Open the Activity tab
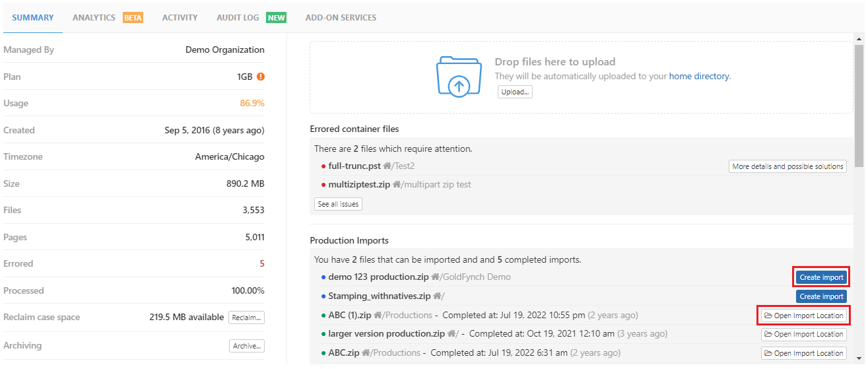 [x=180, y=17]
